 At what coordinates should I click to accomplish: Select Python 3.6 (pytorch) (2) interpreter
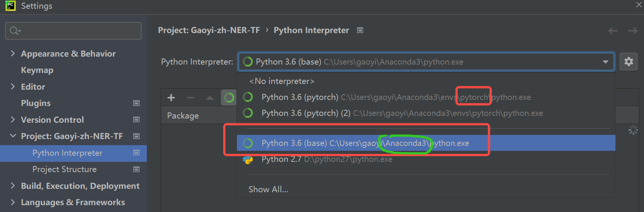tap(426, 113)
